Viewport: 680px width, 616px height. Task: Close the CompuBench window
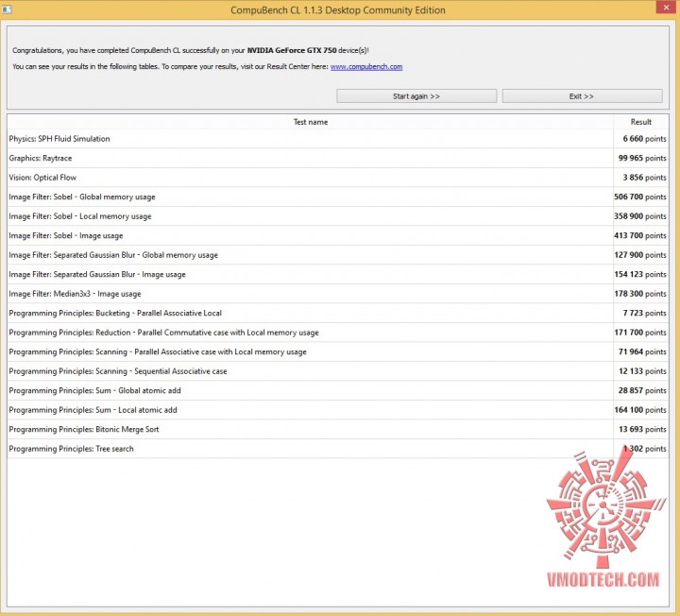coord(666,7)
